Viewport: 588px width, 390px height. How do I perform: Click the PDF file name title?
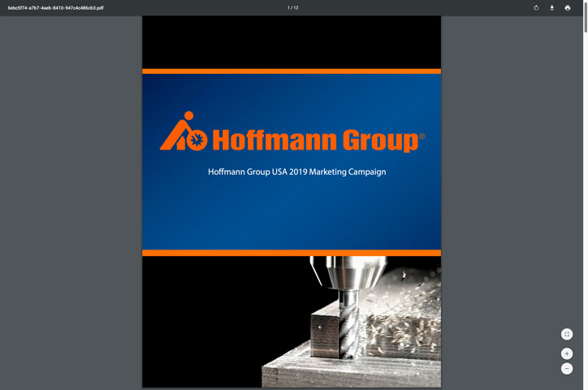pos(55,8)
